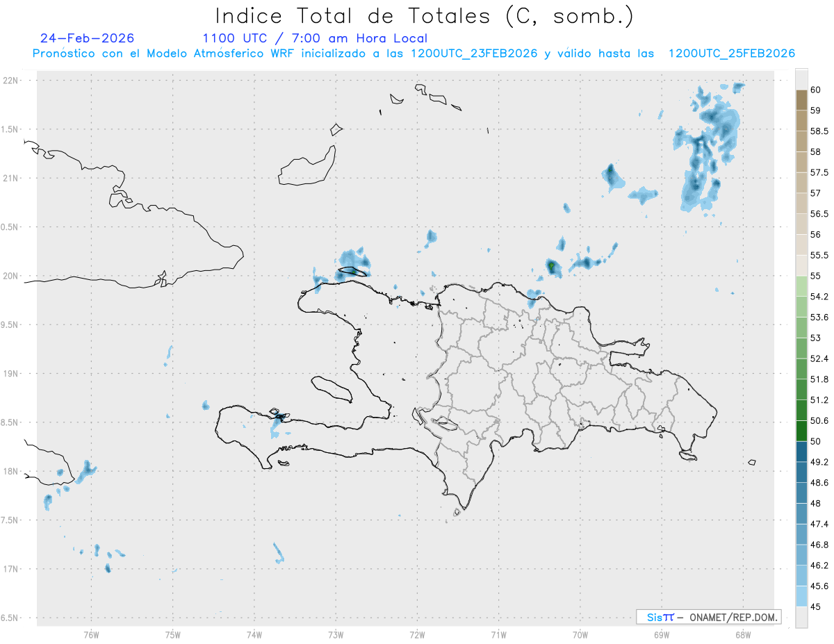Click the colorbar value '60'
The height and width of the screenshot is (644, 834).
(815, 90)
